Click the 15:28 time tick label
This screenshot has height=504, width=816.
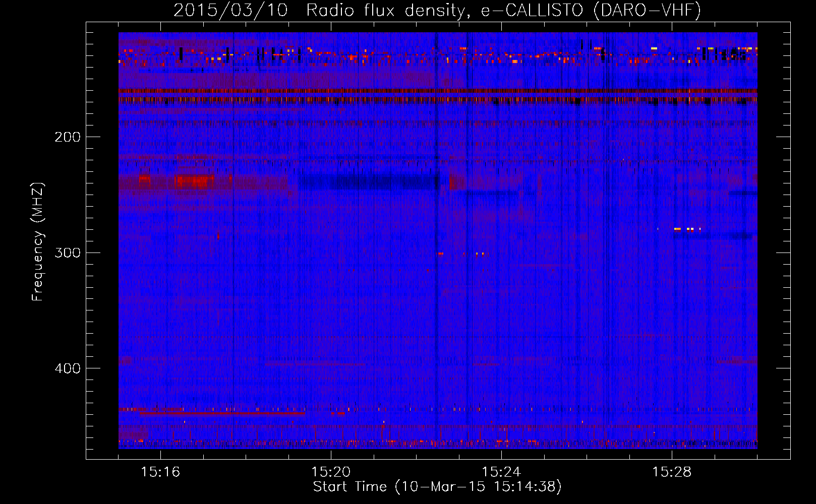[x=672, y=472]
